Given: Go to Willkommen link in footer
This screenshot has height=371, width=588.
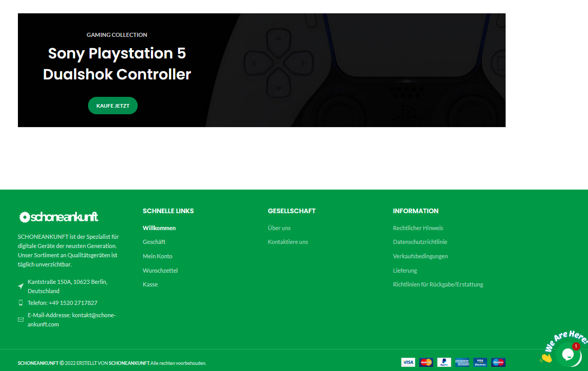Looking at the screenshot, I should 159,228.
